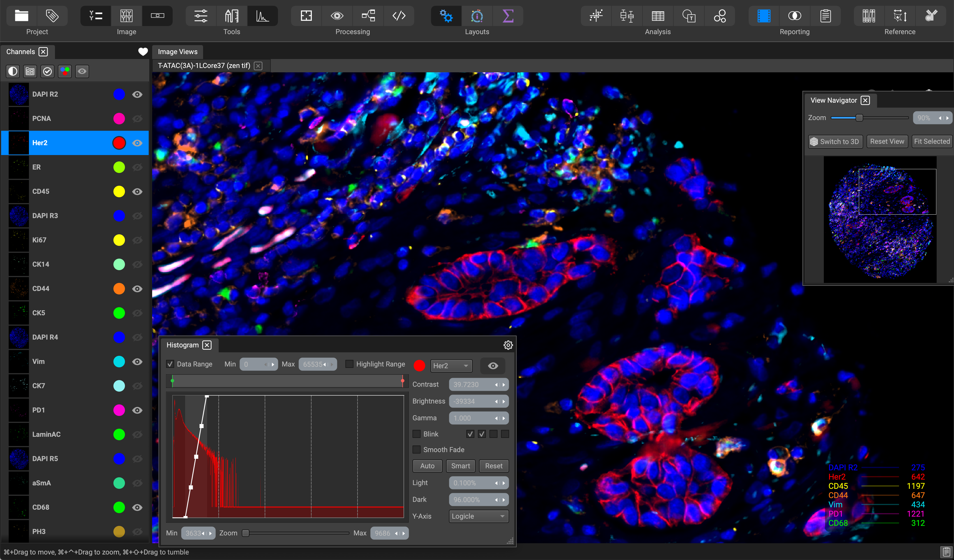This screenshot has height=560, width=954.
Task: Increase the histogram bottom Max value stepper
Action: 404,533
